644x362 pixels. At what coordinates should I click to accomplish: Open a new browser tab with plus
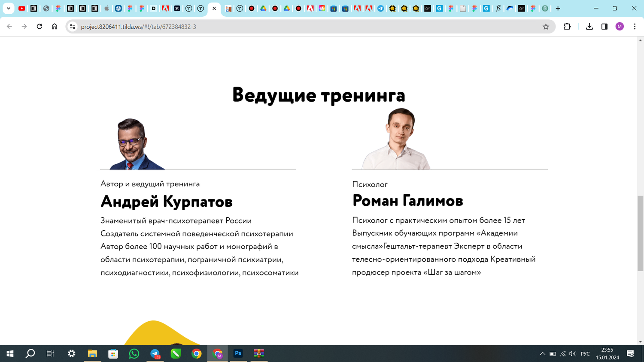(558, 8)
